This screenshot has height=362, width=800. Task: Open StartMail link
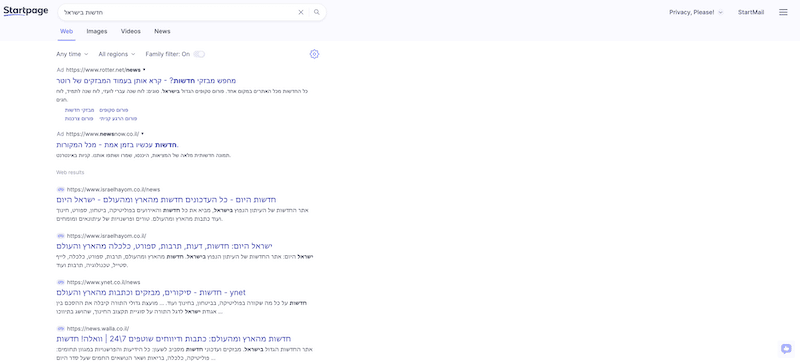click(751, 12)
